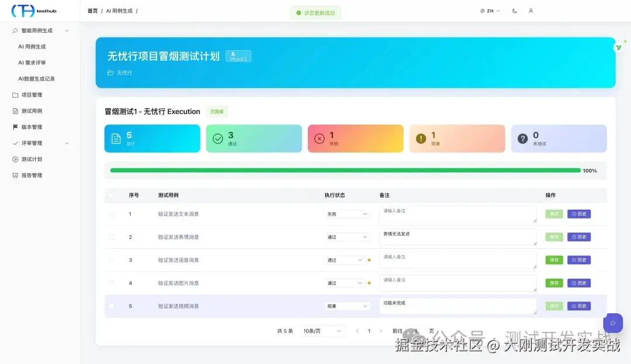Click the 备注 field containing 表情无法发送

458,237
